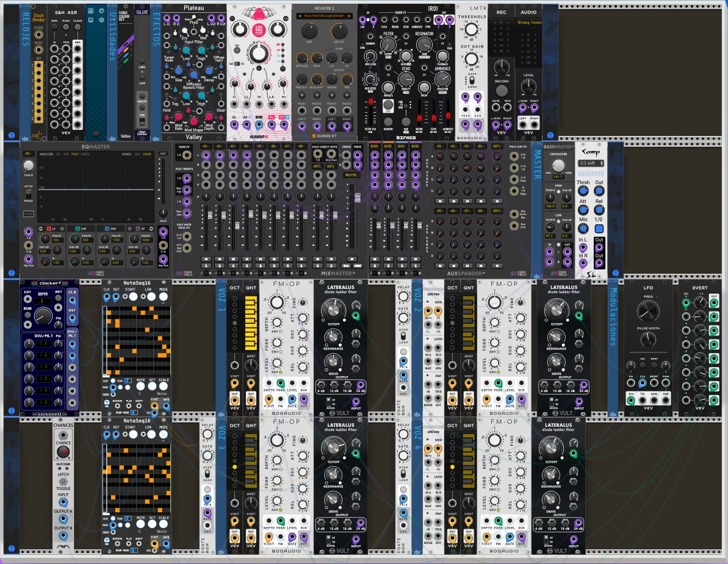Click channel -01- fader on MIXMASTER
728x564 pixels.
[210, 215]
